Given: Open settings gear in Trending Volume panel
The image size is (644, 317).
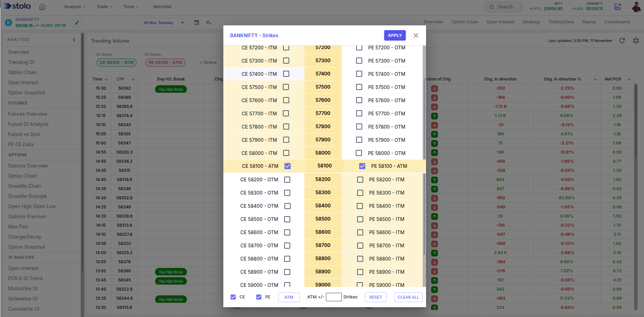Looking at the screenshot, I should click(636, 41).
